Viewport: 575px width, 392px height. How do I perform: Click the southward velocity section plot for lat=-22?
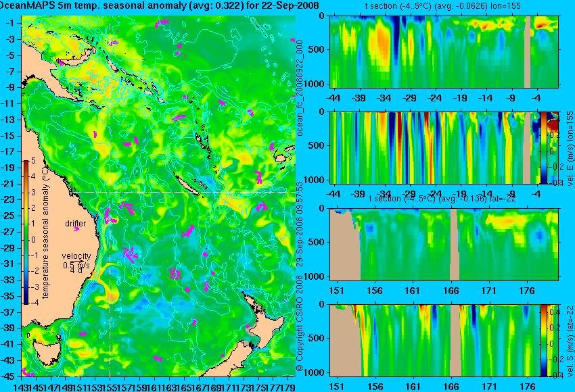point(435,341)
